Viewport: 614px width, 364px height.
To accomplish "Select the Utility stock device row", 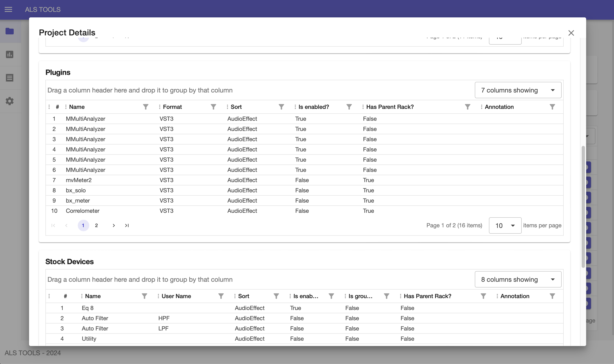I will click(x=304, y=339).
